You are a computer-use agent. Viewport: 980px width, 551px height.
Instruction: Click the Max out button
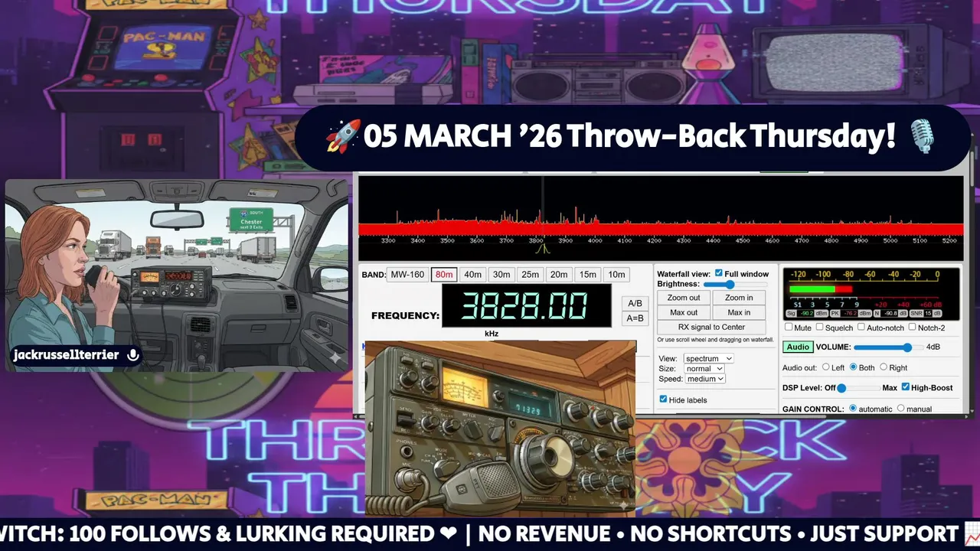point(684,312)
